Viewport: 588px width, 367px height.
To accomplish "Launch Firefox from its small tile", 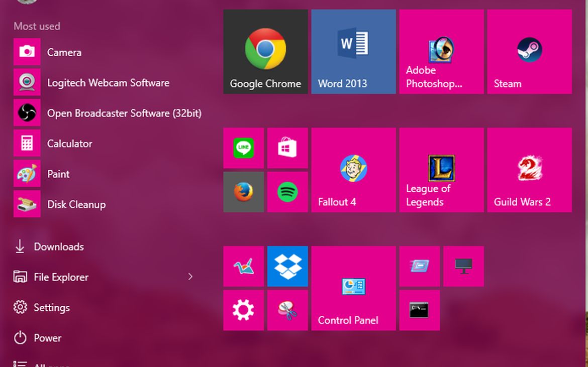I will point(243,191).
